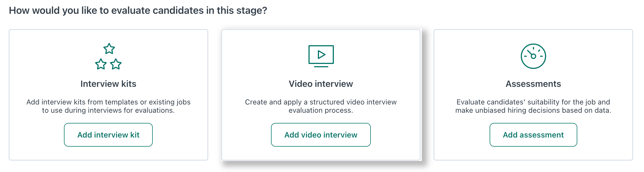Select the Interview kits heading
This screenshot has width=644, height=172.
108,84
